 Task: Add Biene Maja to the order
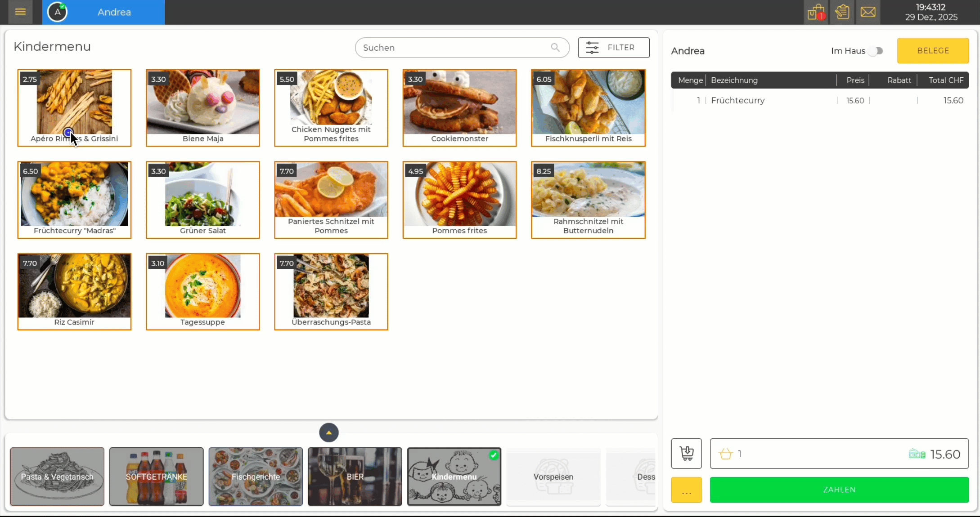coord(202,108)
